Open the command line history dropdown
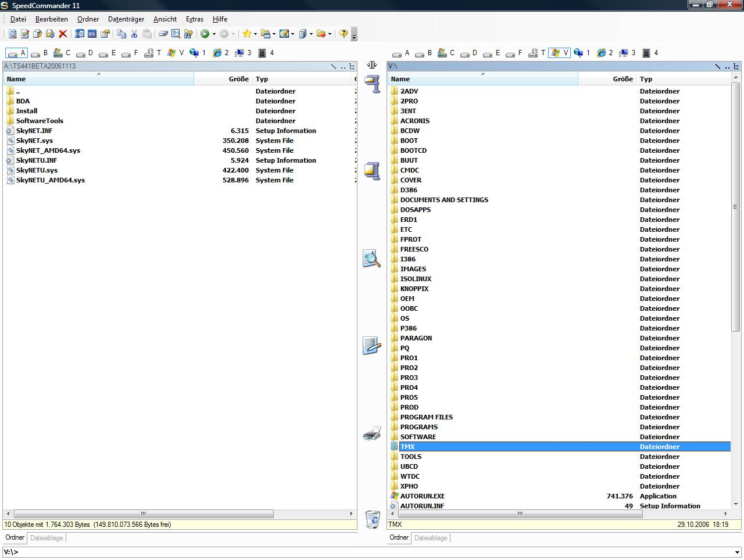 click(x=737, y=552)
